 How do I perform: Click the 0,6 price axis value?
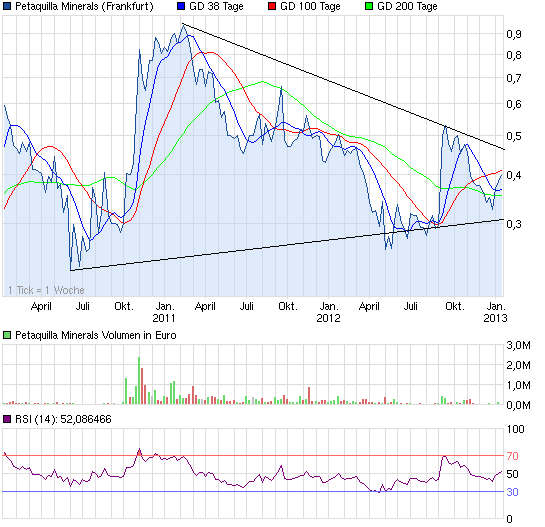tap(514, 104)
